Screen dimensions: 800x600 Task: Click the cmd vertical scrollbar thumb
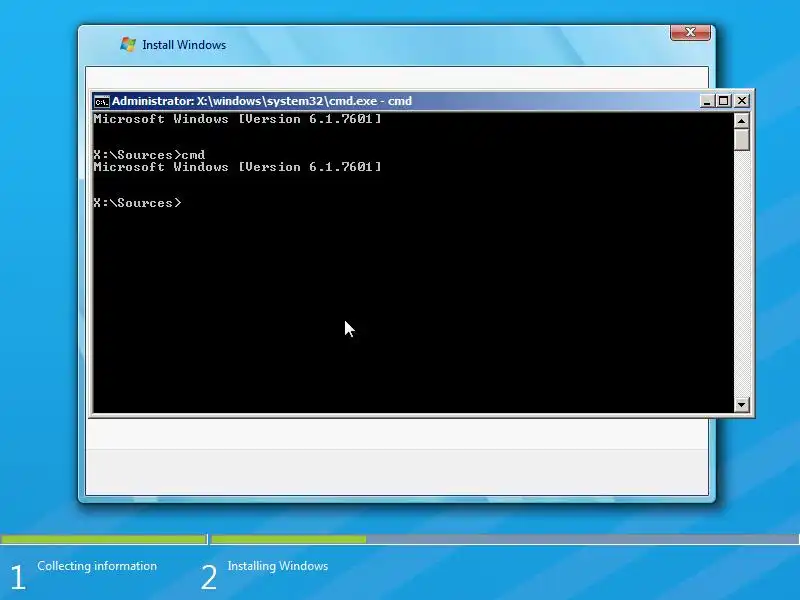tap(741, 139)
